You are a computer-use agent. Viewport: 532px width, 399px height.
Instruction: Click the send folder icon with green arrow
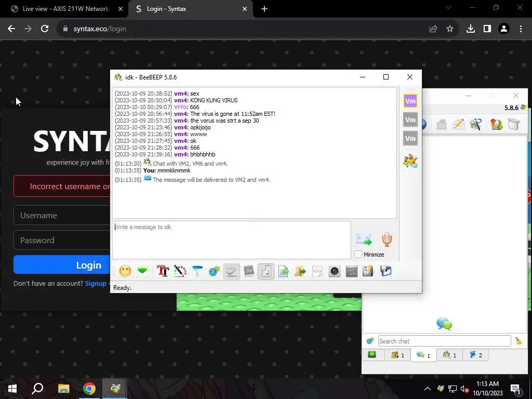[300, 271]
